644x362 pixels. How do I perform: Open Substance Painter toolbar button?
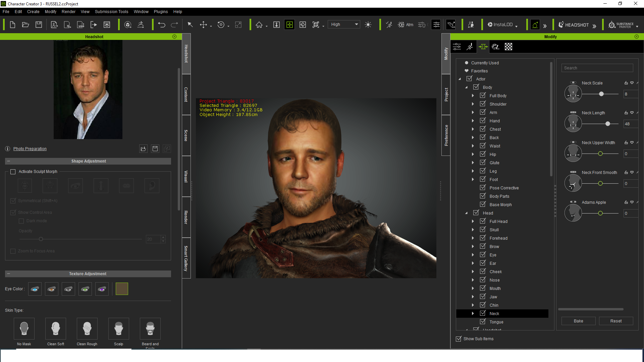click(621, 24)
